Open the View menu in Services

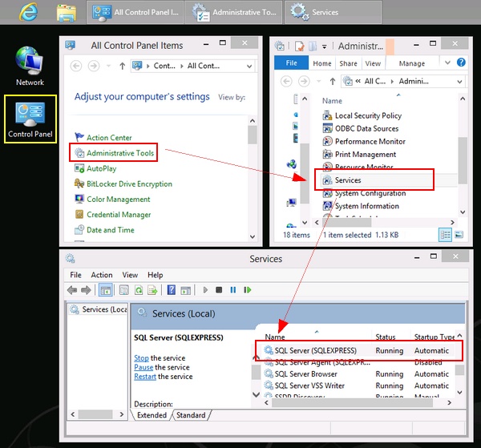(130, 275)
